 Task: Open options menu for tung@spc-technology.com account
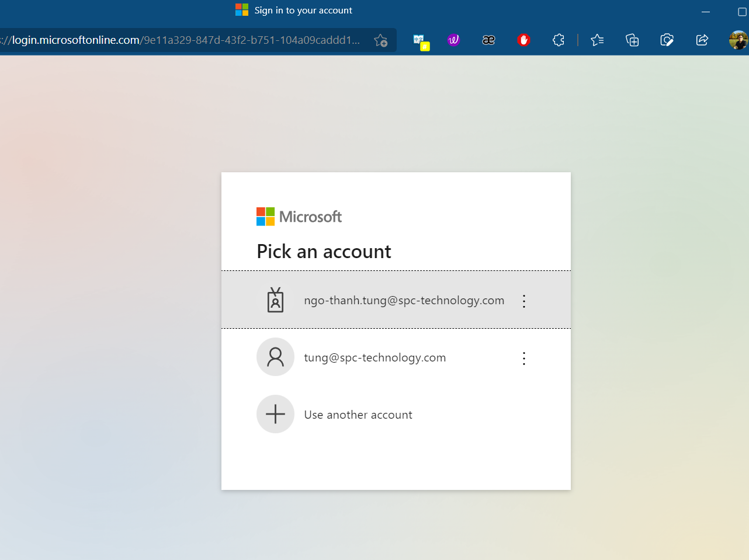coord(524,358)
